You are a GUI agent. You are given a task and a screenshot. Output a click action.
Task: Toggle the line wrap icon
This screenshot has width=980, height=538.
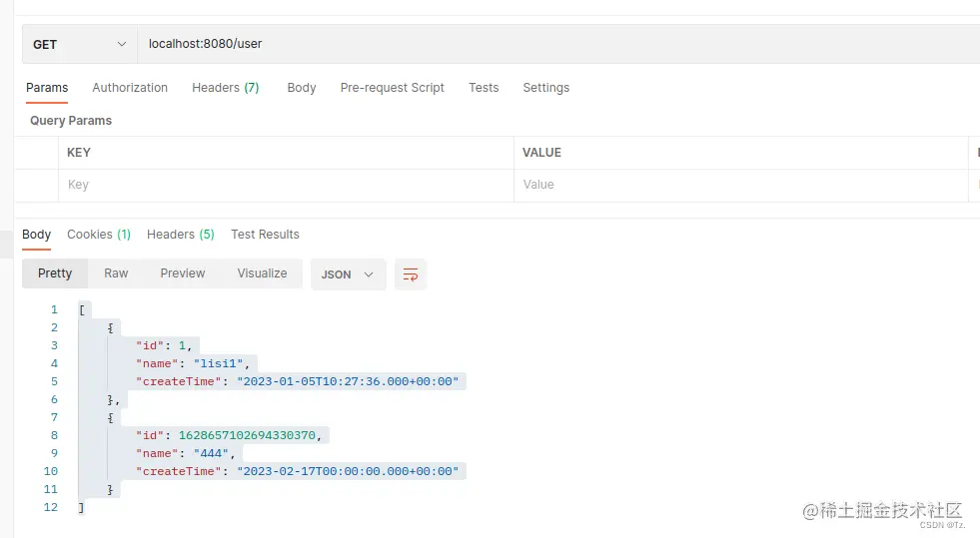(x=411, y=274)
